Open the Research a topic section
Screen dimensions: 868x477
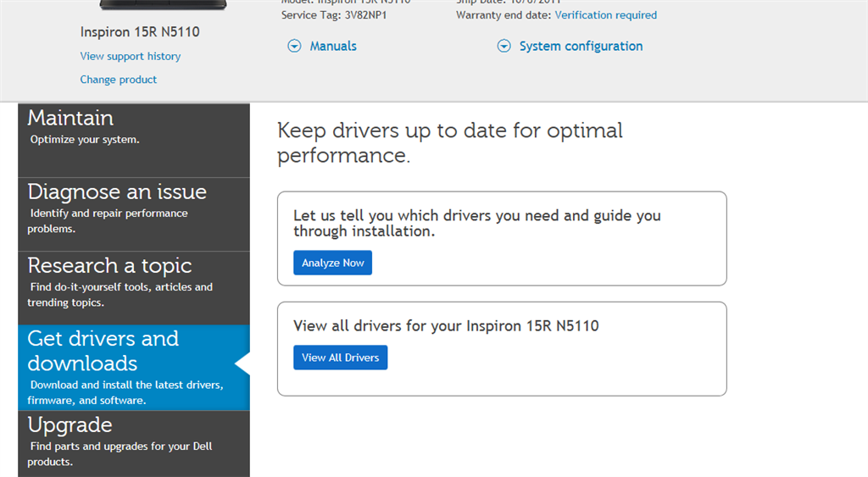[134, 288]
